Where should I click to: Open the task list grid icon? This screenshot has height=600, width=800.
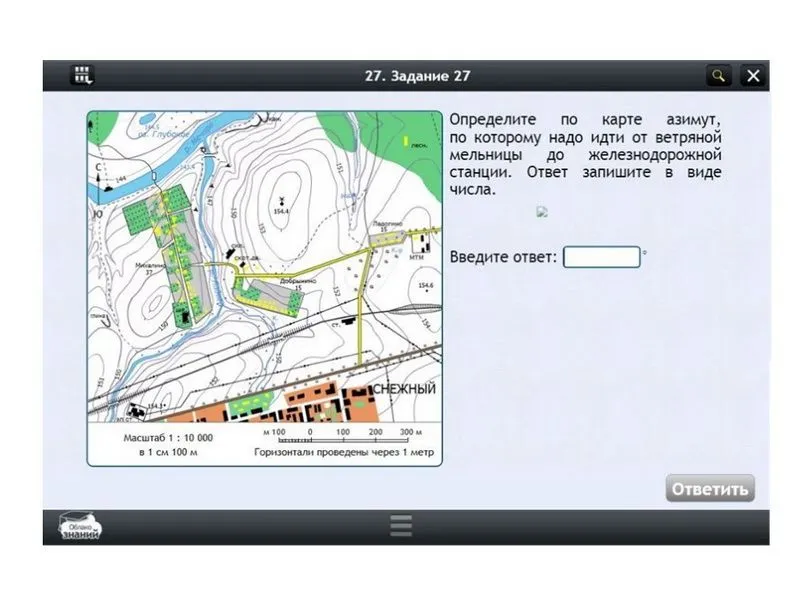82,76
